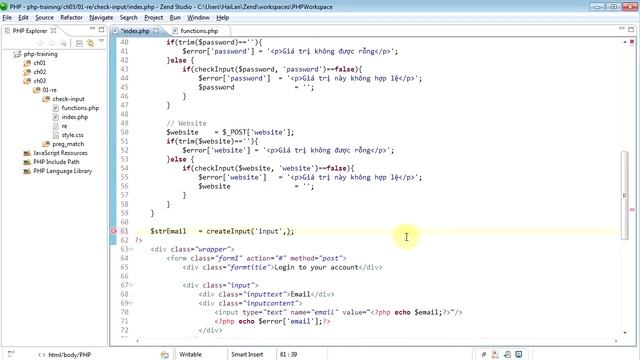The height and width of the screenshot is (360, 640).
Task: Collapse all in PHP Explorer toolbar
Action: pos(79,43)
